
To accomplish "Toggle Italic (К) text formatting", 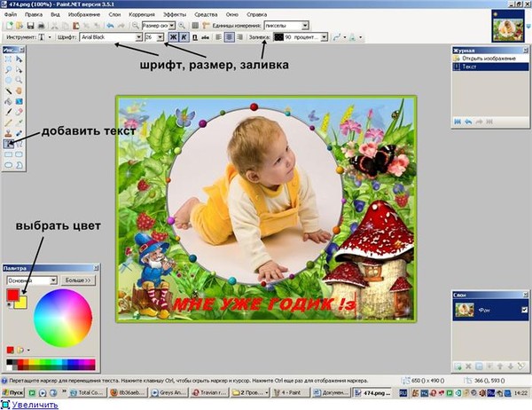I will pos(184,37).
